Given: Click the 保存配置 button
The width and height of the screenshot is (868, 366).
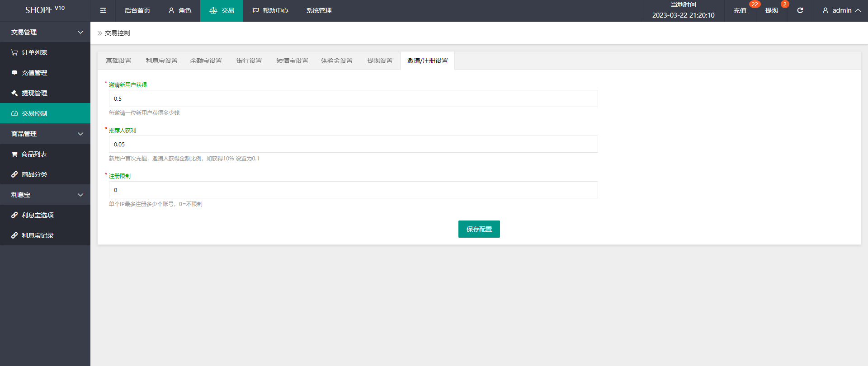Looking at the screenshot, I should pyautogui.click(x=479, y=229).
